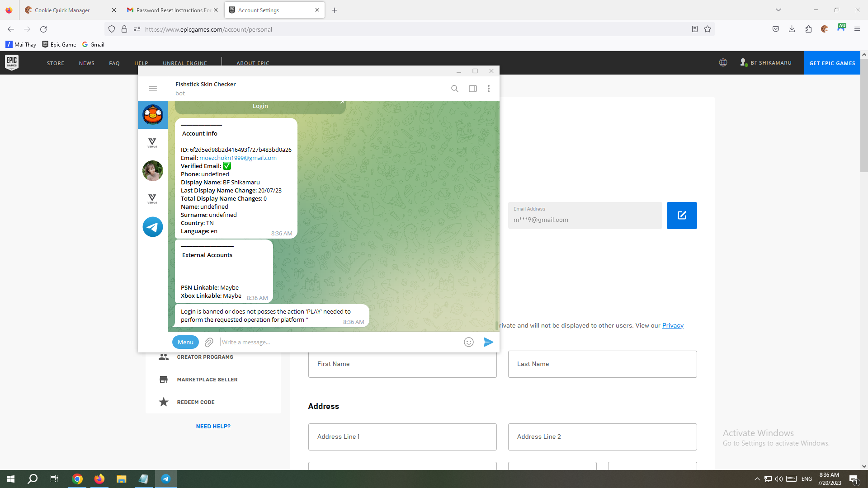868x488 pixels.
Task: Click the page vertical scrollbar
Action: (864, 115)
